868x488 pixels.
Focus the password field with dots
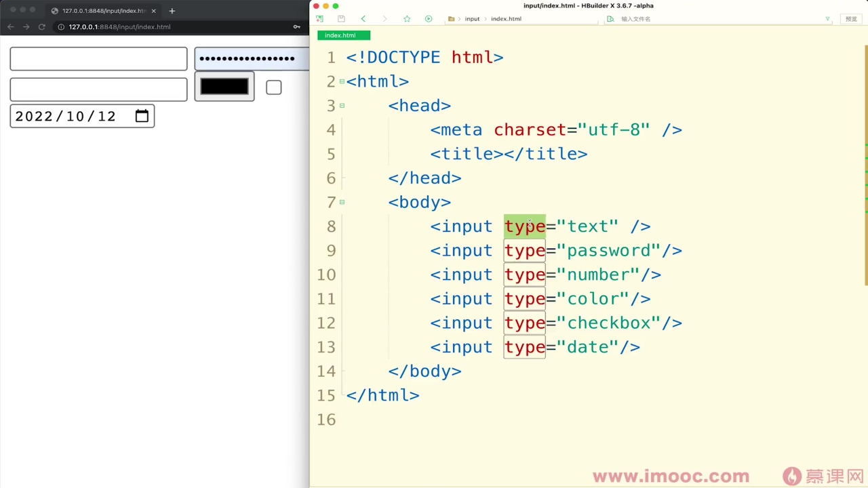click(252, 59)
